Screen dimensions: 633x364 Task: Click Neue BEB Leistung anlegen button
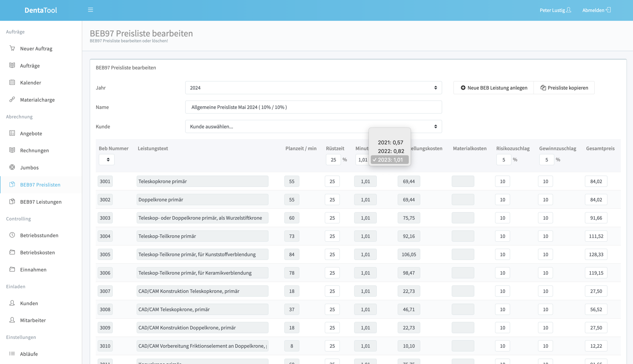coord(494,88)
